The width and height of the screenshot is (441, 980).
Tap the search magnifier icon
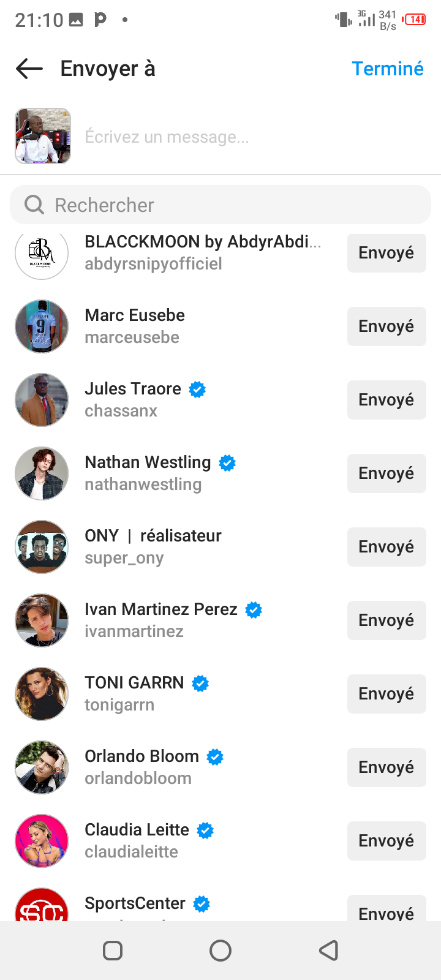34,205
